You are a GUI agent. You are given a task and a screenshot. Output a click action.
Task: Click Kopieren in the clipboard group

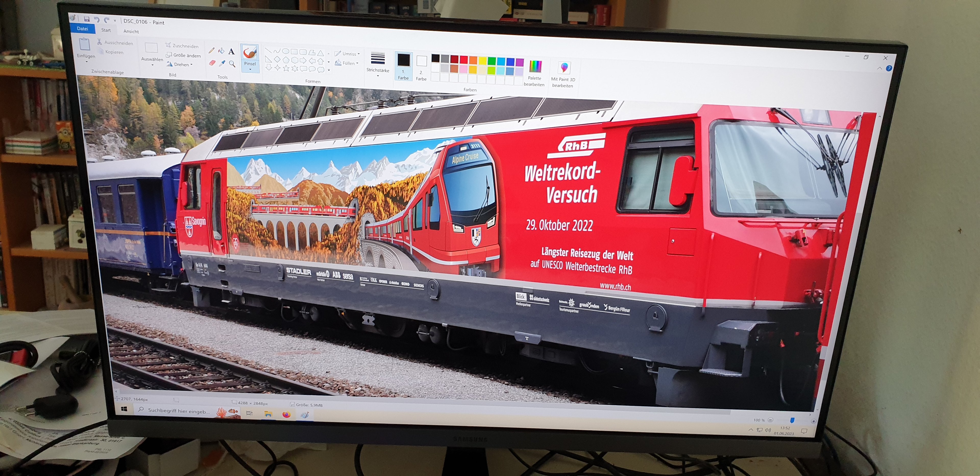point(111,52)
